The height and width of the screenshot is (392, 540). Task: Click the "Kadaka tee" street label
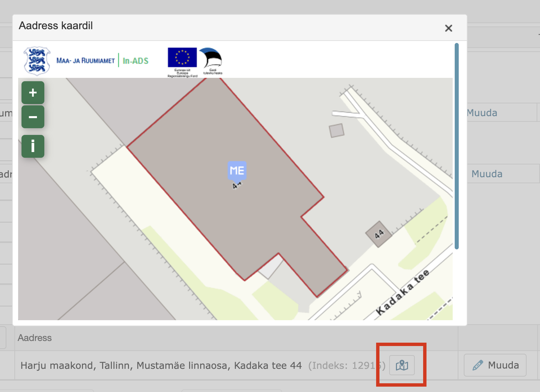tap(402, 292)
